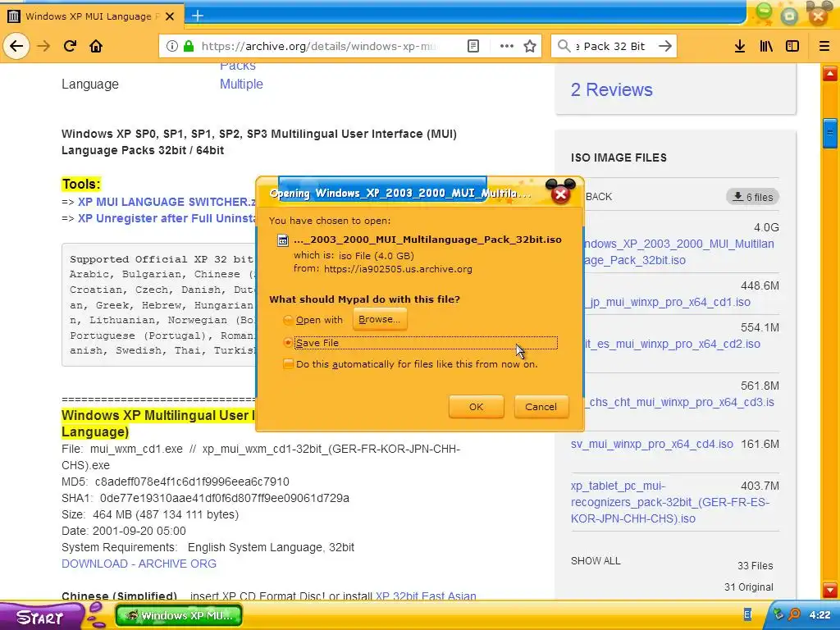Cancel the file download dialog
The width and height of the screenshot is (840, 630).
tap(541, 407)
